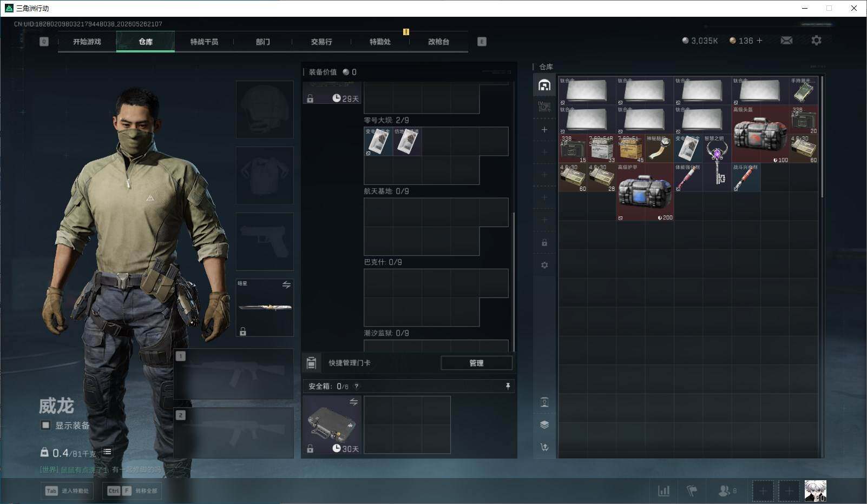Select the 7.62x54R ammo box with 33

(602, 149)
